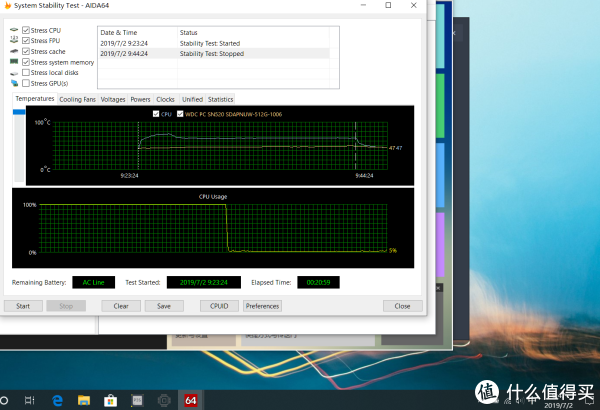Switch to the Cooling Fans tab
This screenshot has width=600, height=410.
pos(77,100)
